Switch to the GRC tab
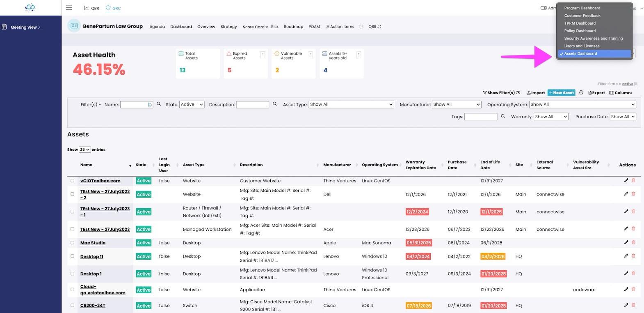 (x=113, y=8)
